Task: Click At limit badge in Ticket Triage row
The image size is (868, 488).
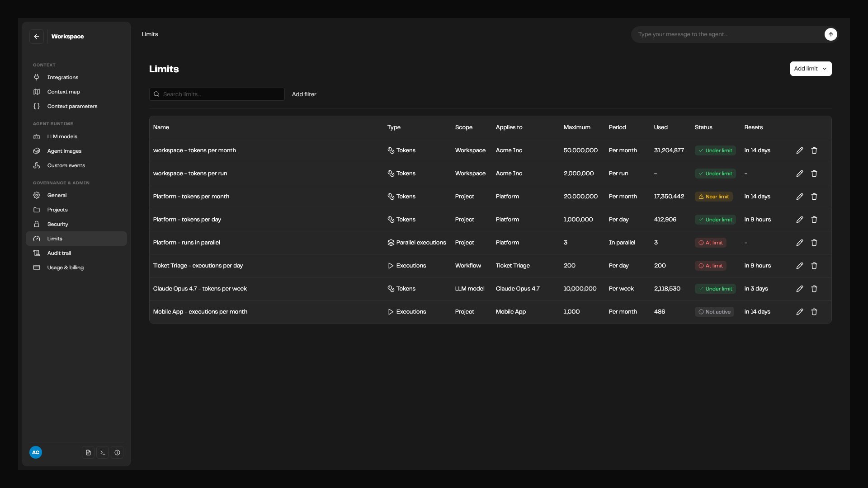Action: click(710, 266)
